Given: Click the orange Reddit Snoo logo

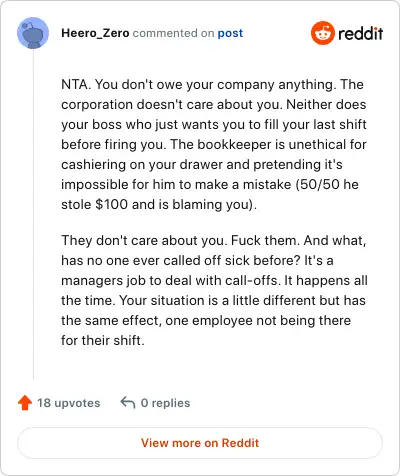Looking at the screenshot, I should pyautogui.click(x=322, y=33).
